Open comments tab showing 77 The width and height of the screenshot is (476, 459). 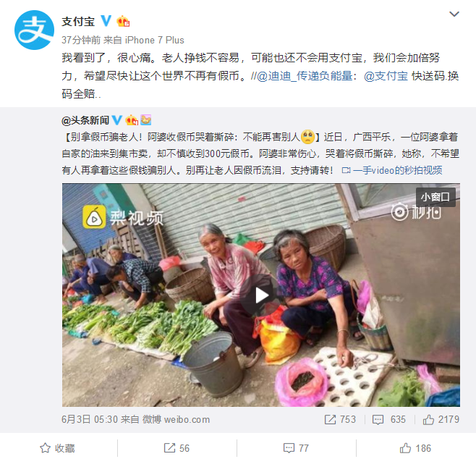pos(296,448)
